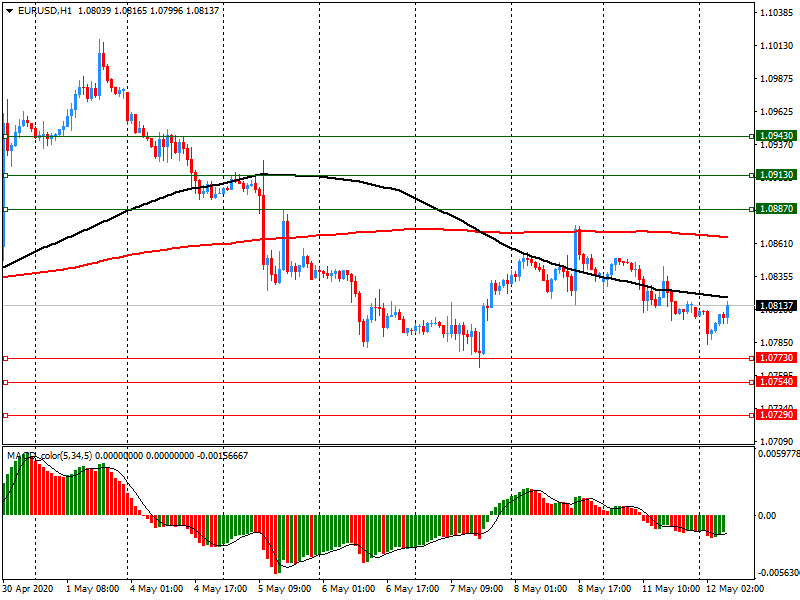
Task: Click the current price label 1.08137
Action: [x=776, y=306]
